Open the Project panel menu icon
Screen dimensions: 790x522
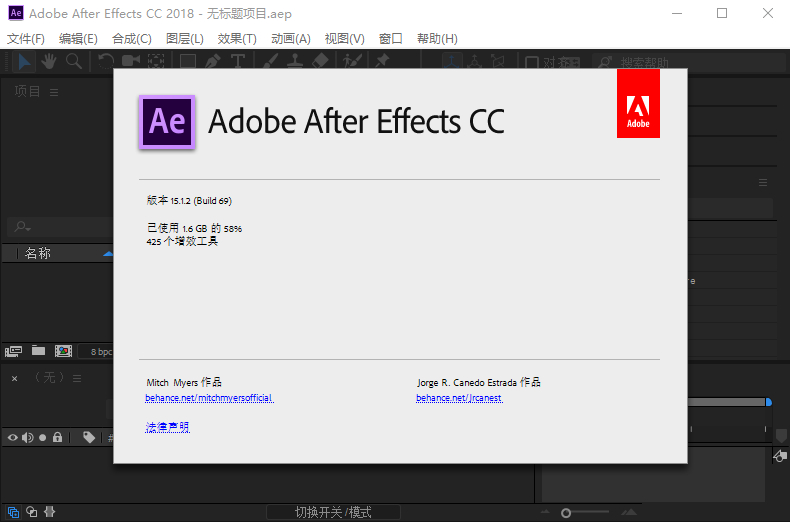pyautogui.click(x=54, y=92)
